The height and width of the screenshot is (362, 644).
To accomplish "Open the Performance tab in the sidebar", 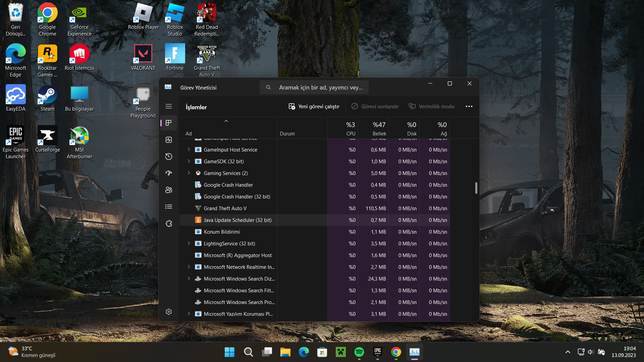I will [169, 140].
